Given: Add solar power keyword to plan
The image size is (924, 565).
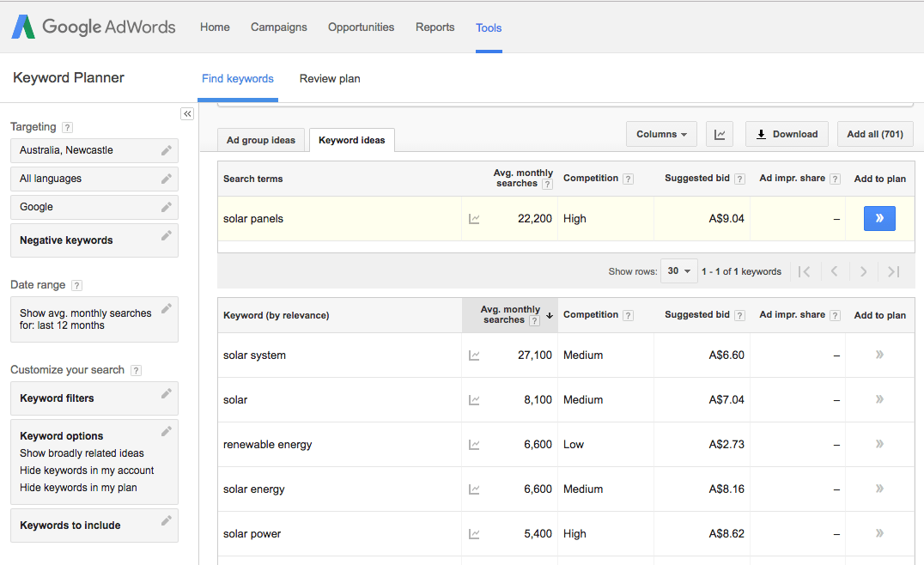Looking at the screenshot, I should coord(879,533).
